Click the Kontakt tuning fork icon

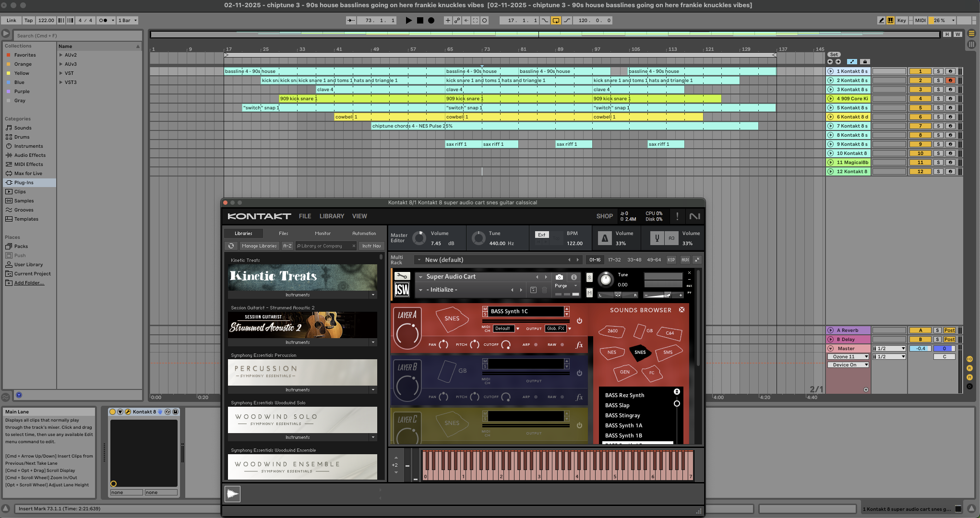(657, 238)
